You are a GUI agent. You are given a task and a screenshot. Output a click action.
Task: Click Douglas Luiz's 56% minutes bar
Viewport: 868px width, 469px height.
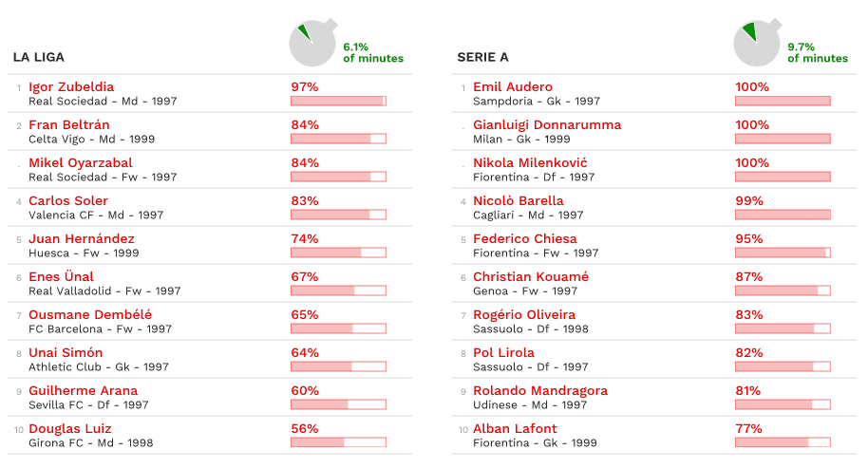338,442
